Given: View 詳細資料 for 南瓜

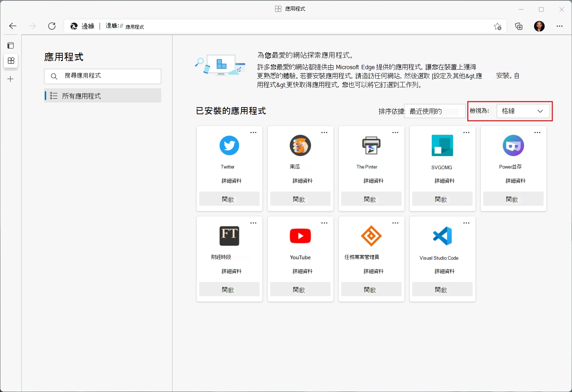Looking at the screenshot, I should click(x=303, y=181).
